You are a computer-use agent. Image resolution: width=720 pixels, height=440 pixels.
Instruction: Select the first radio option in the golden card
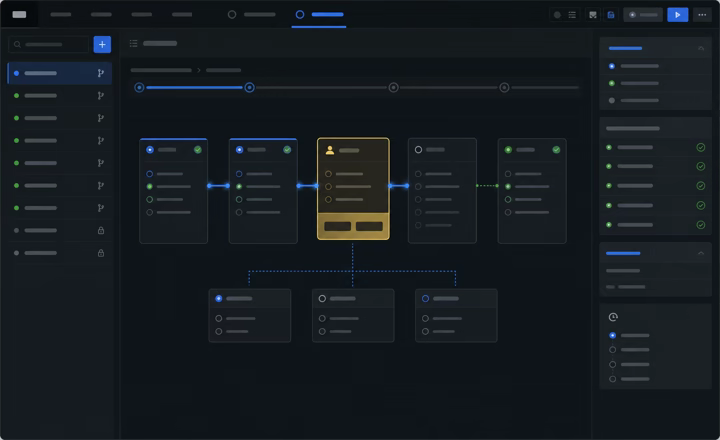pos(328,174)
